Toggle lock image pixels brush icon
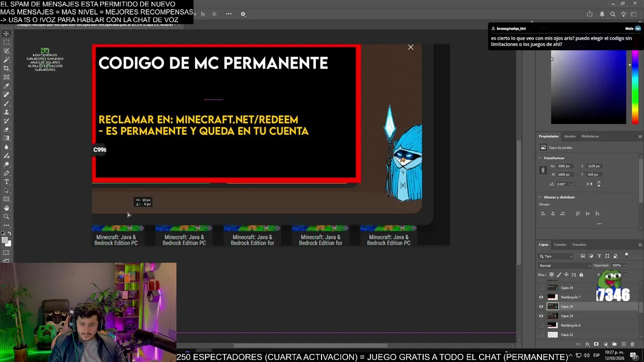This screenshot has width=644, height=362. click(x=559, y=275)
